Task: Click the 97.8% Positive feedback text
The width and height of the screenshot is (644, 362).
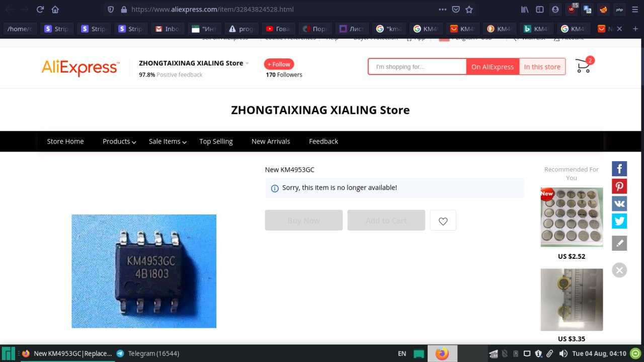Action: click(x=171, y=75)
